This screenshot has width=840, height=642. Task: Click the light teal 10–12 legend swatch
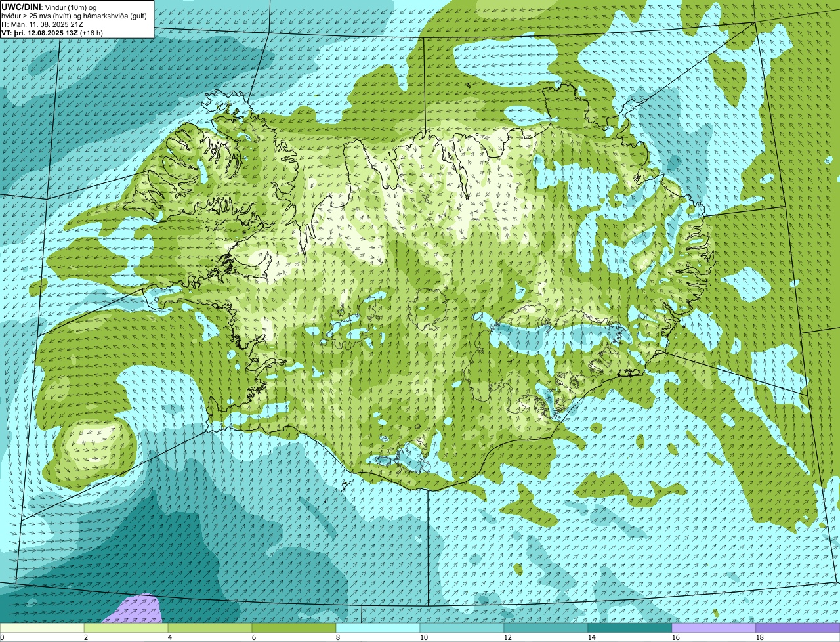462,628
